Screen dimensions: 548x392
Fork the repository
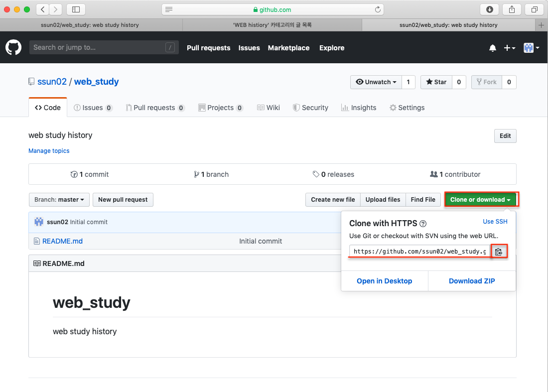click(487, 82)
